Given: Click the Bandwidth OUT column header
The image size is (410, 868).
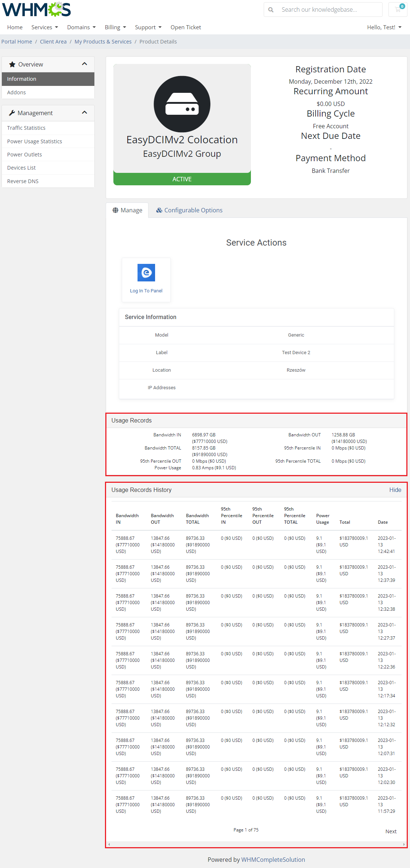Looking at the screenshot, I should tap(162, 519).
